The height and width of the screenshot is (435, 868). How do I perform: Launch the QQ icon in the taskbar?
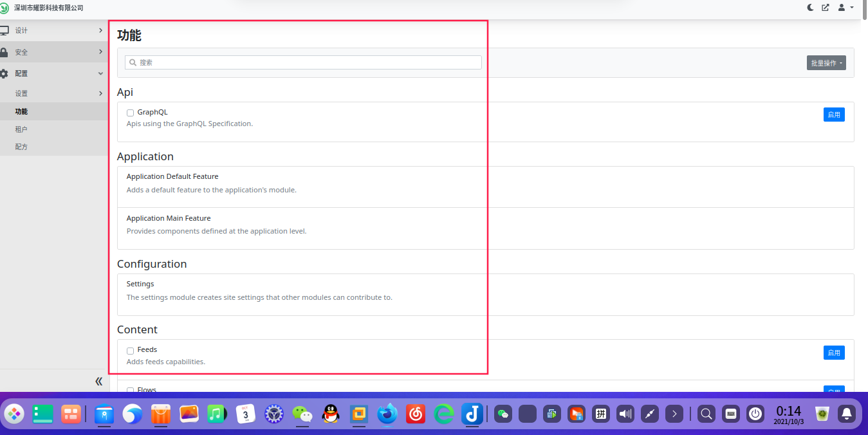click(x=330, y=414)
